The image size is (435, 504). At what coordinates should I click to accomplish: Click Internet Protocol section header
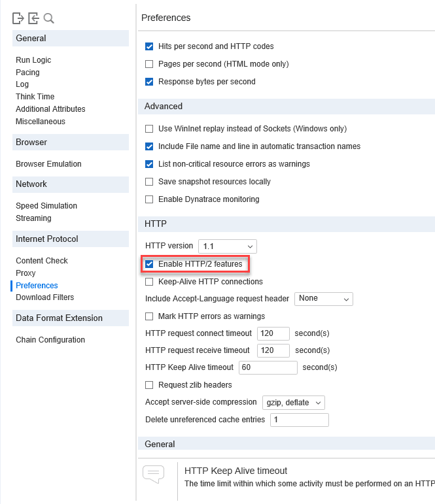point(71,239)
